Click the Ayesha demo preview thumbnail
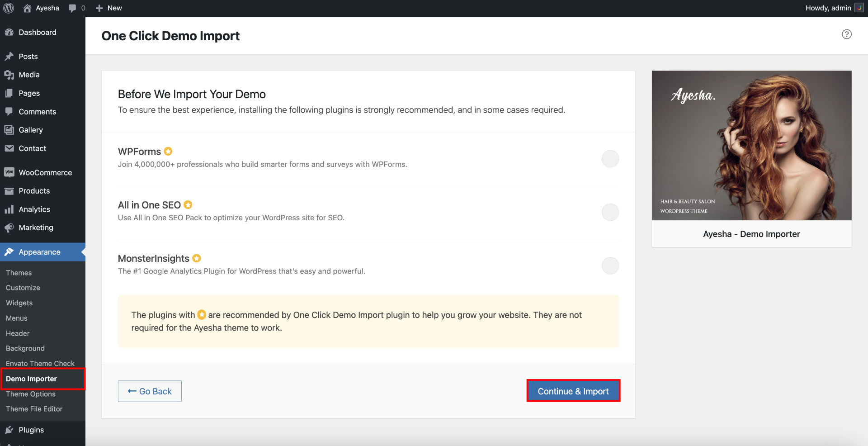The image size is (868, 446). click(x=751, y=145)
